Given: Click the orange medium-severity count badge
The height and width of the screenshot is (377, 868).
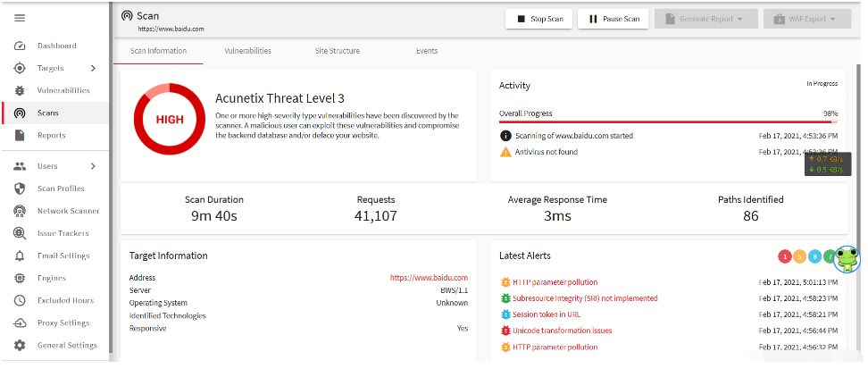Looking at the screenshot, I should (x=800, y=257).
